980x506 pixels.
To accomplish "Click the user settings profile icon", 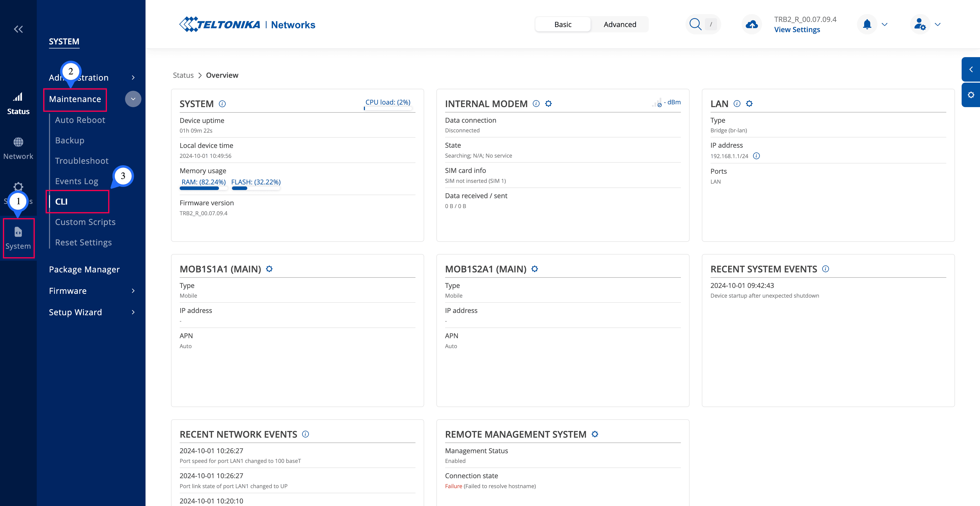I will tap(920, 25).
